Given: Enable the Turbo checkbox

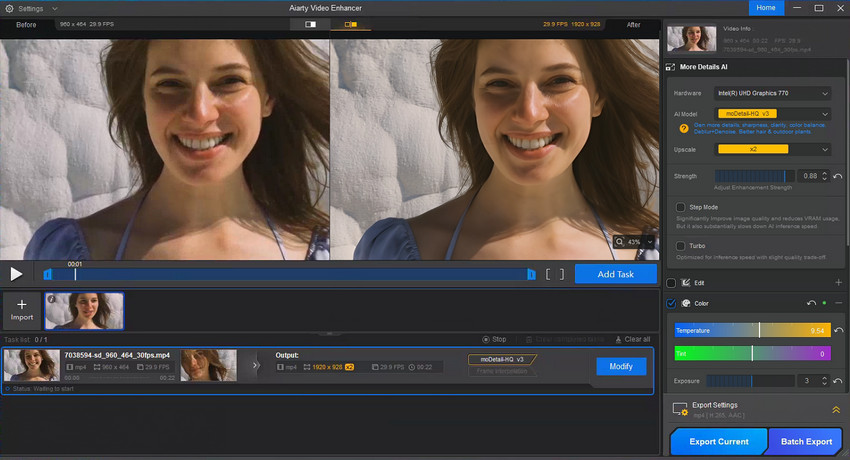Looking at the screenshot, I should pos(680,245).
